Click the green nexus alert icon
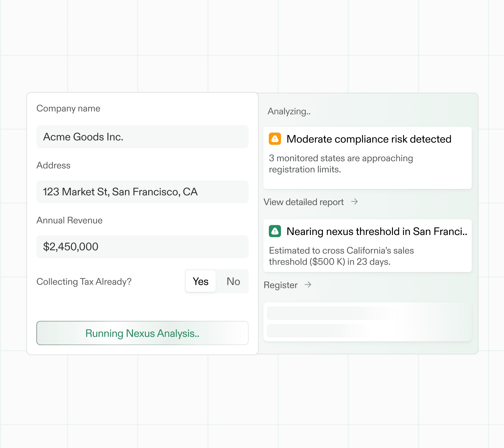 pos(275,231)
